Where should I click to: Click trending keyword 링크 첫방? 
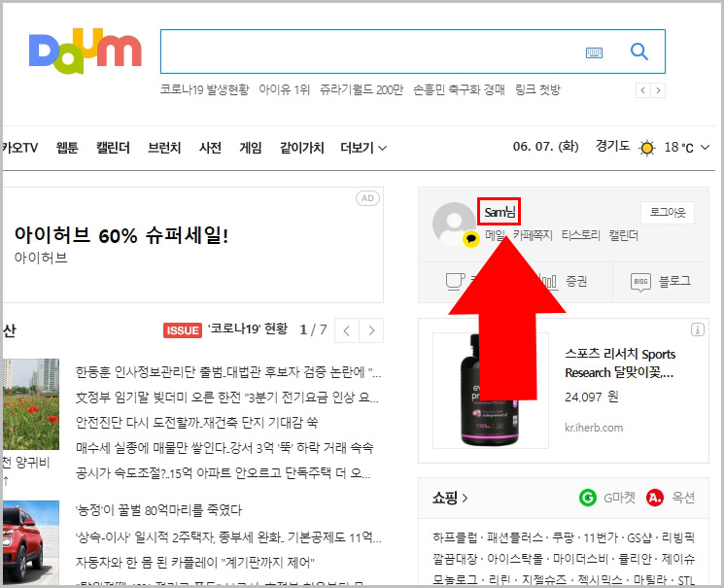click(x=538, y=89)
